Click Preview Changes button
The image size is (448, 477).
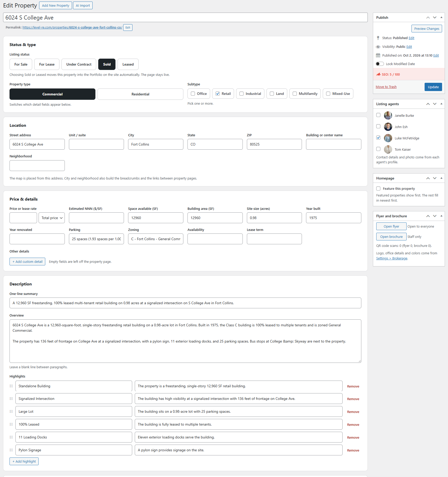click(x=427, y=29)
